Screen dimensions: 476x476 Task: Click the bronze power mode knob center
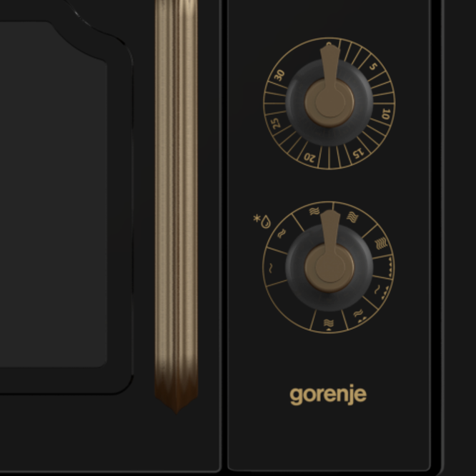point(329,268)
